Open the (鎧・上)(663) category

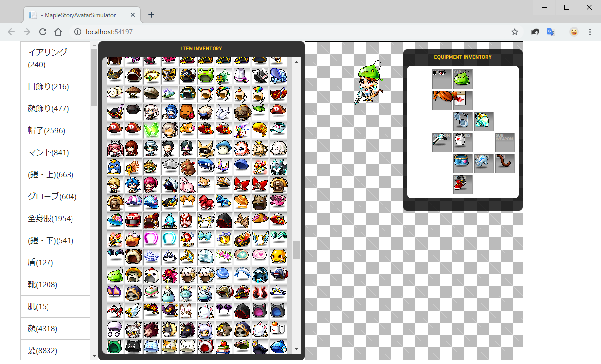pyautogui.click(x=55, y=175)
